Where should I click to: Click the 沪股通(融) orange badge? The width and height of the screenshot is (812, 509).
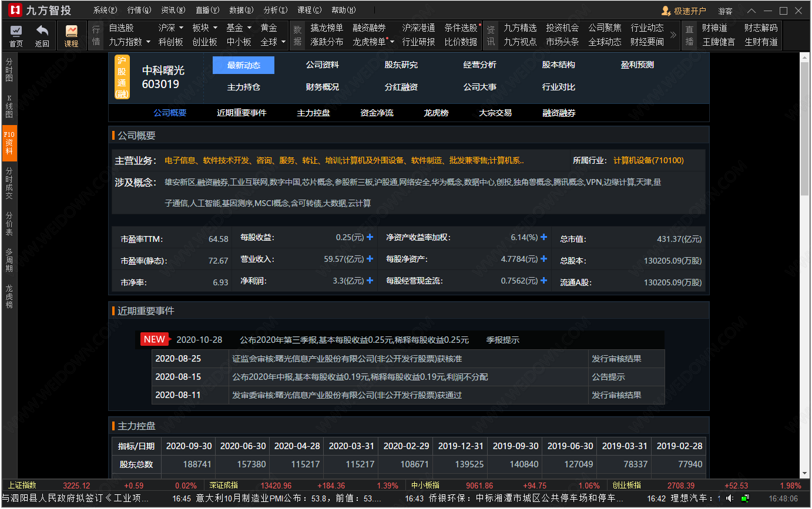[x=122, y=77]
